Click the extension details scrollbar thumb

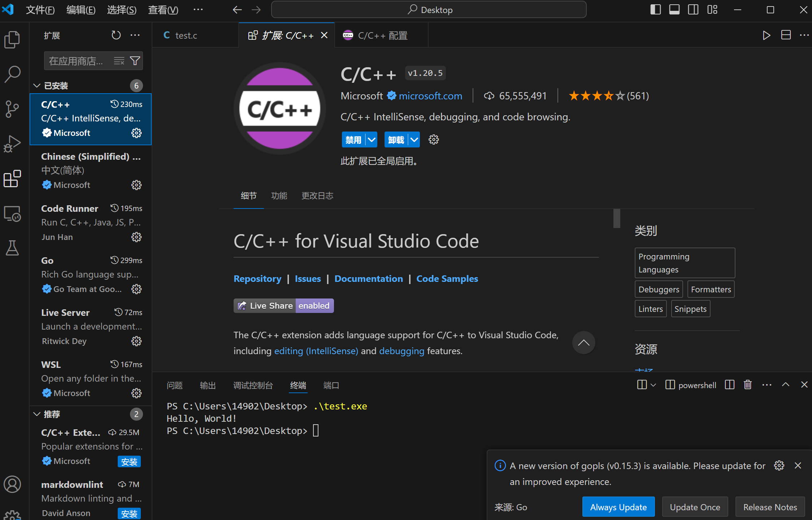[617, 218]
